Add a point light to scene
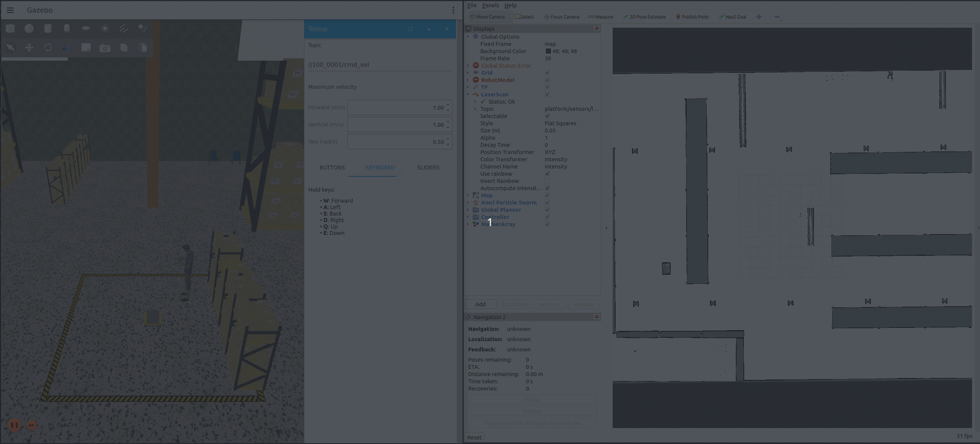 pyautogui.click(x=105, y=28)
